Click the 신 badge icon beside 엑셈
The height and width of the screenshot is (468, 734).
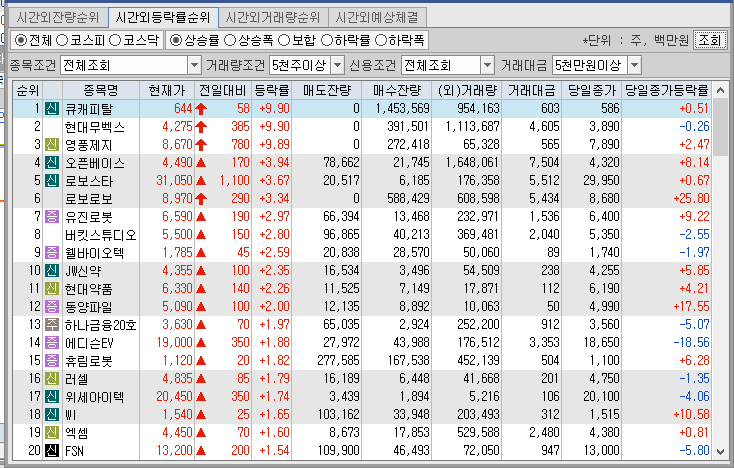51,432
